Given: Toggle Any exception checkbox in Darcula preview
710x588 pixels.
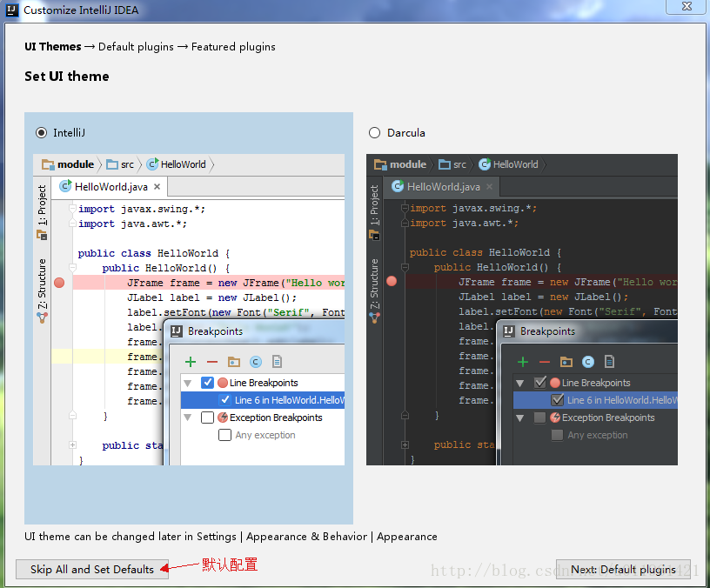Looking at the screenshot, I should (557, 435).
